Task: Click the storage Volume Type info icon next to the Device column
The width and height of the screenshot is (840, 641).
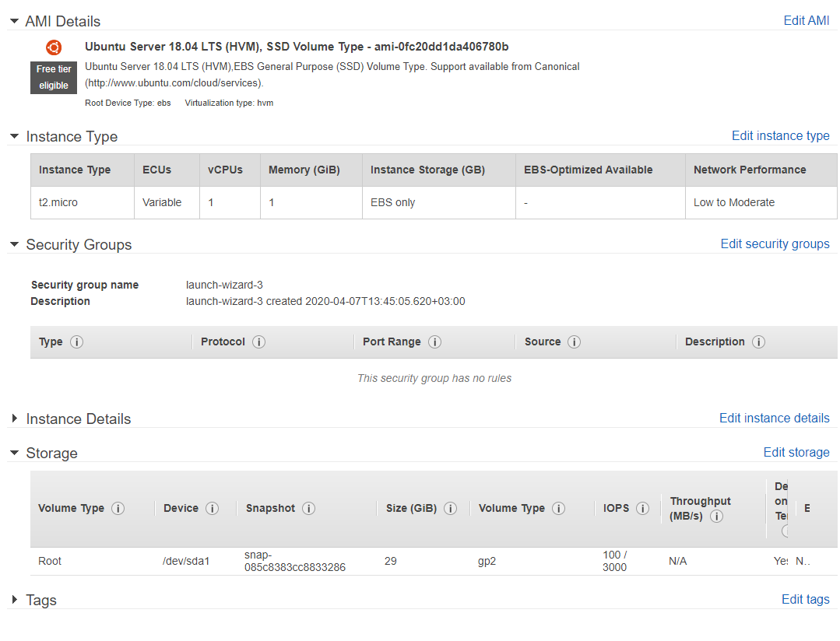Action: (x=118, y=508)
